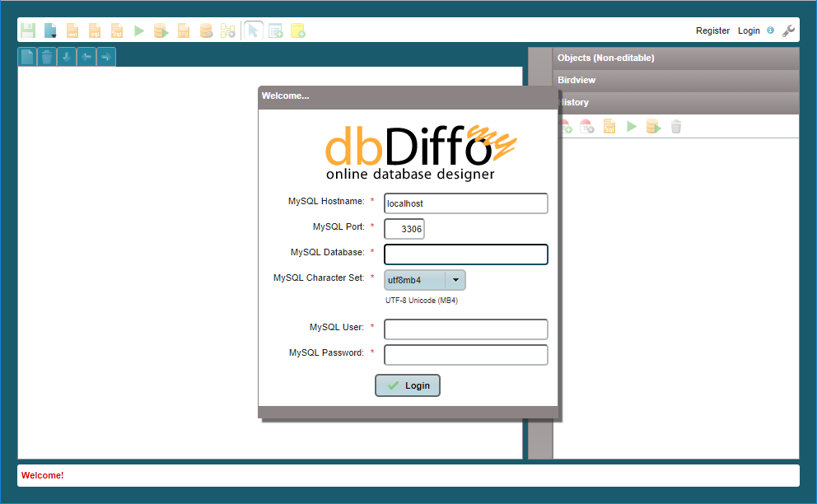This screenshot has height=504, width=817.
Task: Click the trash icon in History panel
Action: click(676, 127)
